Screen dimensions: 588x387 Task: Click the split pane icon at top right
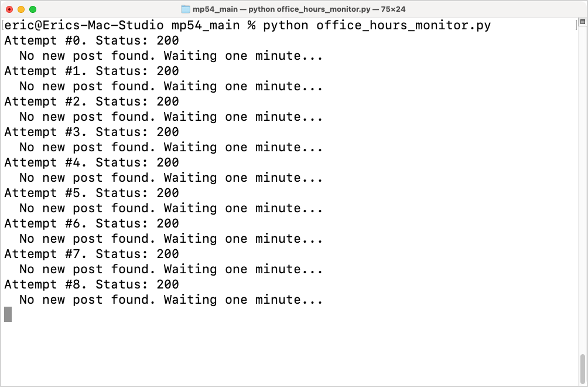(x=582, y=22)
